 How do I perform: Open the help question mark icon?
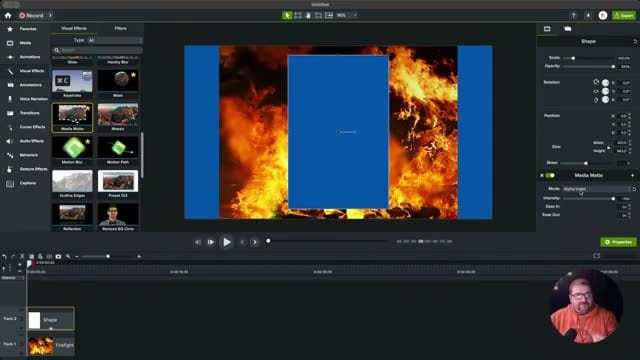pos(573,16)
